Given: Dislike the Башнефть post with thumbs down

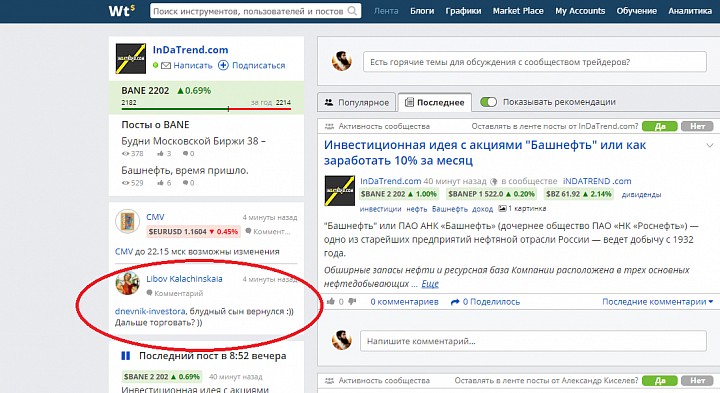Looking at the screenshot, I should point(352,301).
